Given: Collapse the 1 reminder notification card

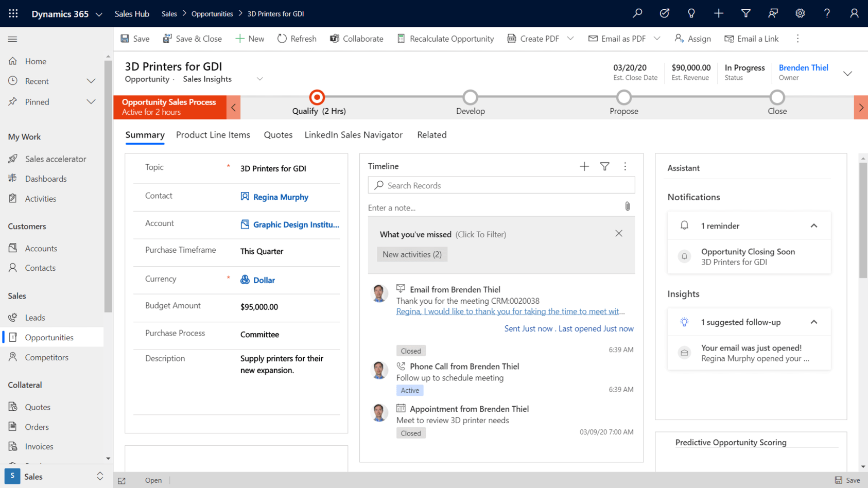Looking at the screenshot, I should point(813,225).
